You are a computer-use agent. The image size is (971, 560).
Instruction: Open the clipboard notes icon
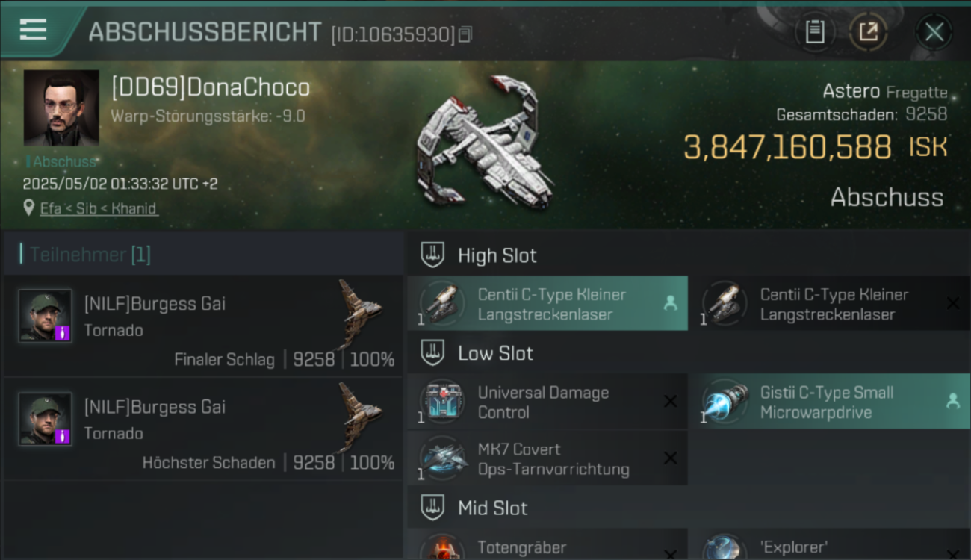(815, 32)
